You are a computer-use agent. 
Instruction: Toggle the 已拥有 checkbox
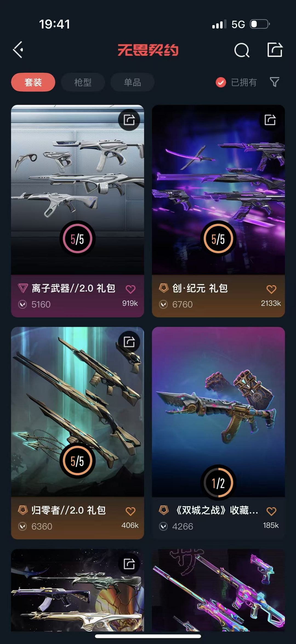221,82
